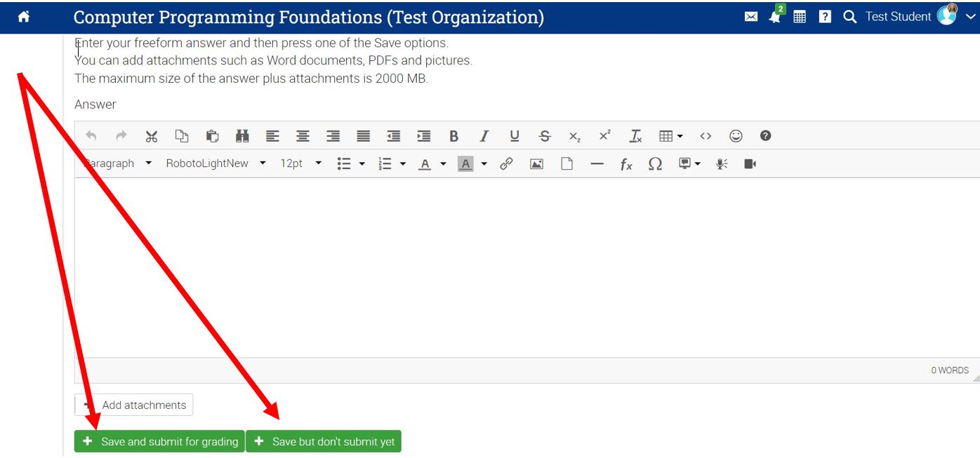This screenshot has height=458, width=980.
Task: Toggle italic formatting
Action: click(x=484, y=136)
